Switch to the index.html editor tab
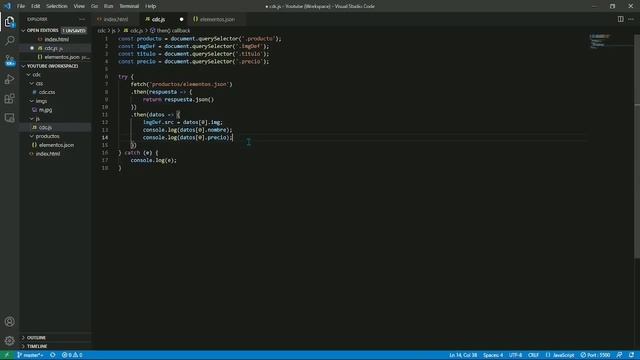This screenshot has width=640, height=360. pyautogui.click(x=116, y=19)
